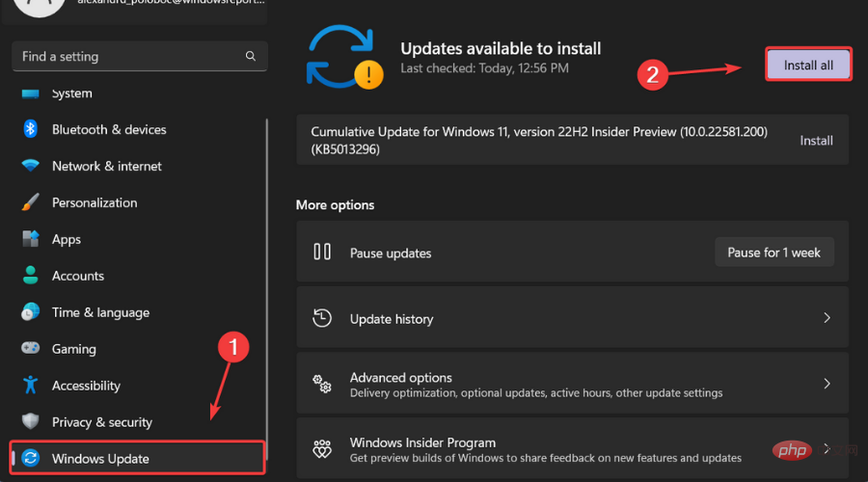Open Windows Insider Program chevron
This screenshot has width=868, height=482.
click(827, 449)
